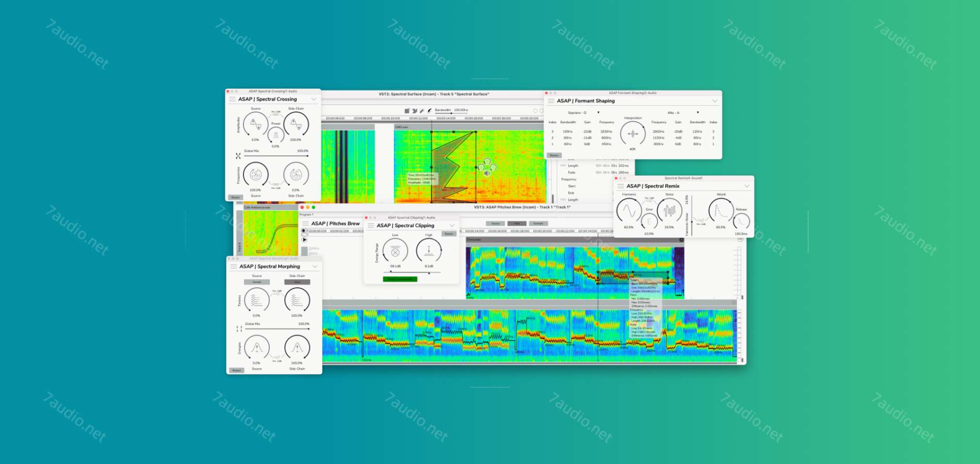980x464 pixels.
Task: Select the lasso tool next to rectangle tool
Action: pos(415,111)
